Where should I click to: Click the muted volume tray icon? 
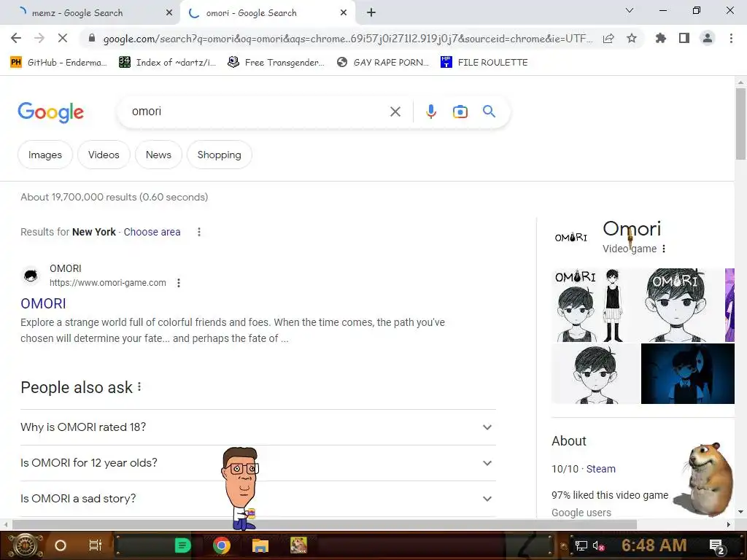coord(598,545)
